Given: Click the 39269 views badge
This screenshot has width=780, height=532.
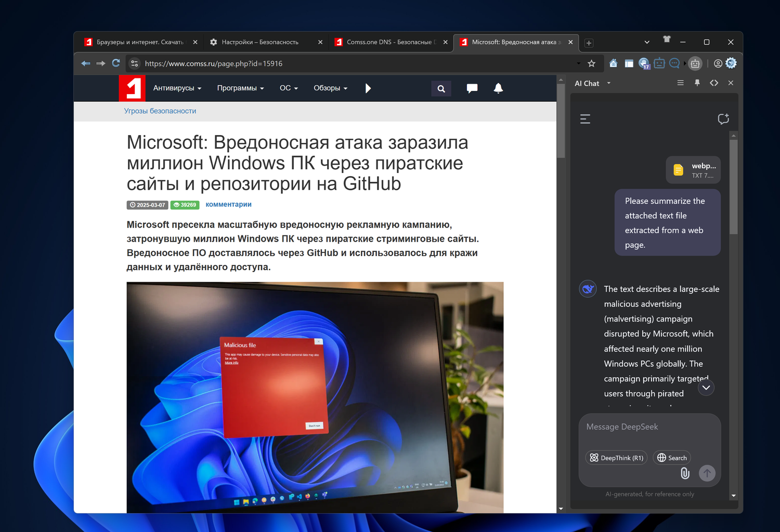Looking at the screenshot, I should [x=185, y=205].
